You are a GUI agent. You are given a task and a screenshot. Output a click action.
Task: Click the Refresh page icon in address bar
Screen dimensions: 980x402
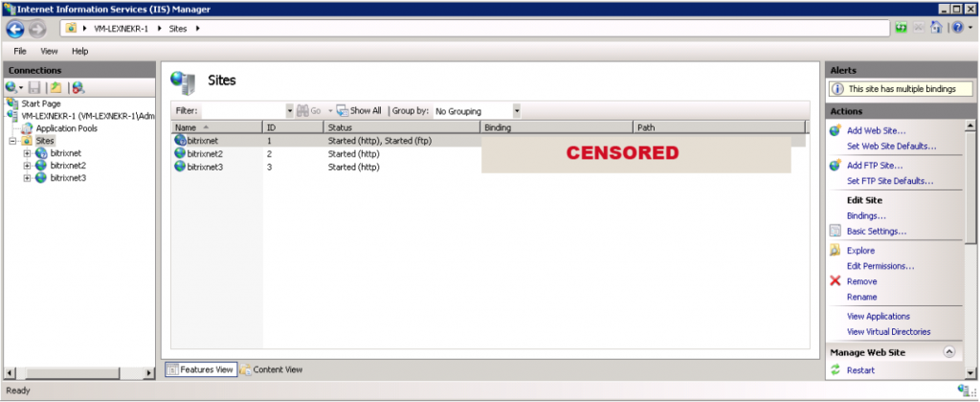click(x=901, y=28)
